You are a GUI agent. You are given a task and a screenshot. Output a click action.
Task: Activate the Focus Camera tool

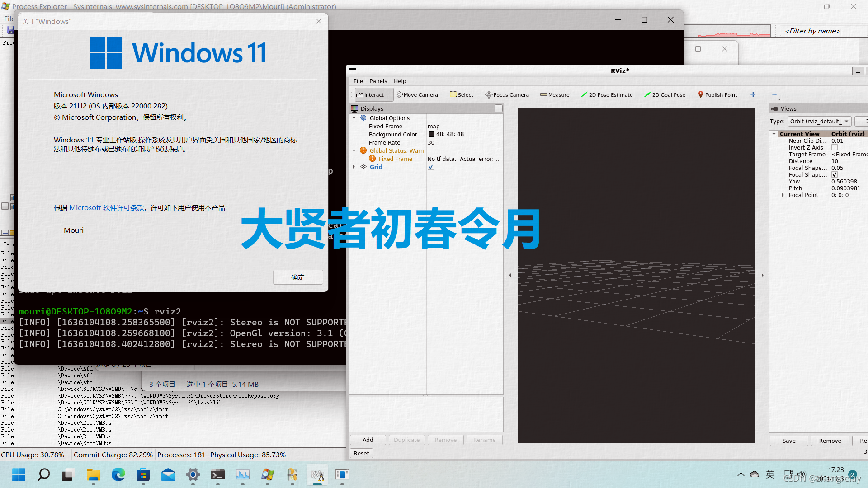(x=507, y=95)
